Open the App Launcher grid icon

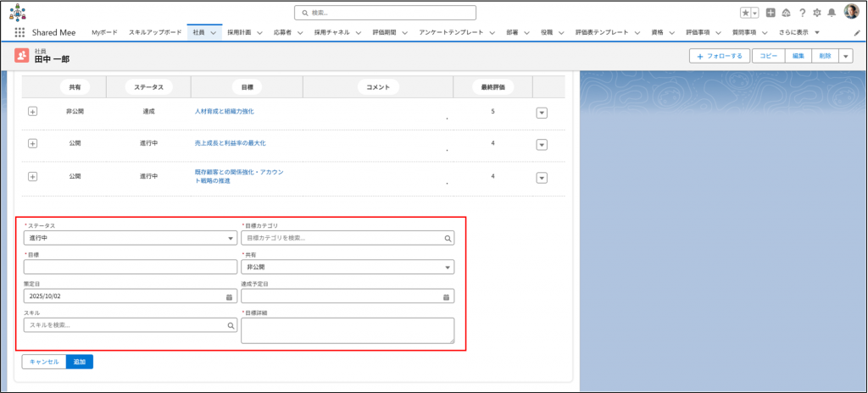point(19,32)
